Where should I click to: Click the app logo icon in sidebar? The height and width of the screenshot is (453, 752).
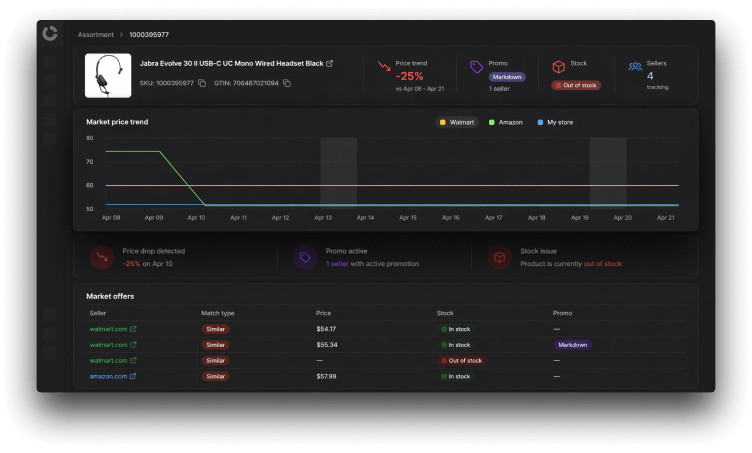pos(50,33)
